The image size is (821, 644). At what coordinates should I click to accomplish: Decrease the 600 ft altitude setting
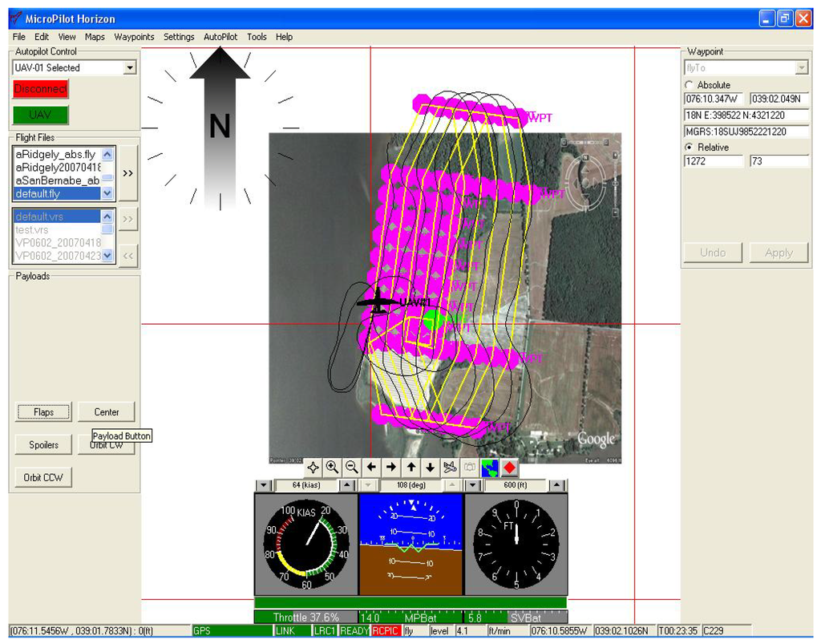[x=472, y=485]
